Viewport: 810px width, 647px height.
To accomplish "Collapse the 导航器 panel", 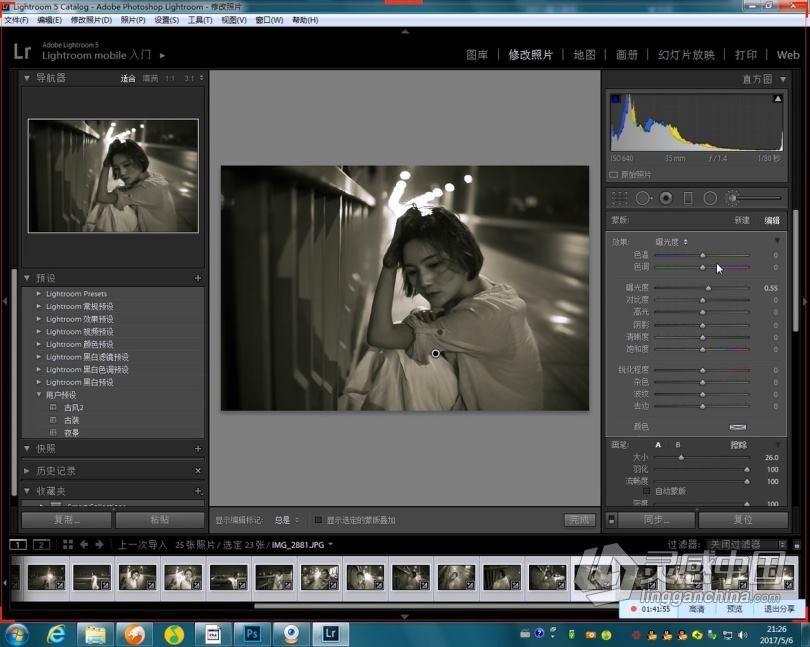I will click(x=27, y=78).
